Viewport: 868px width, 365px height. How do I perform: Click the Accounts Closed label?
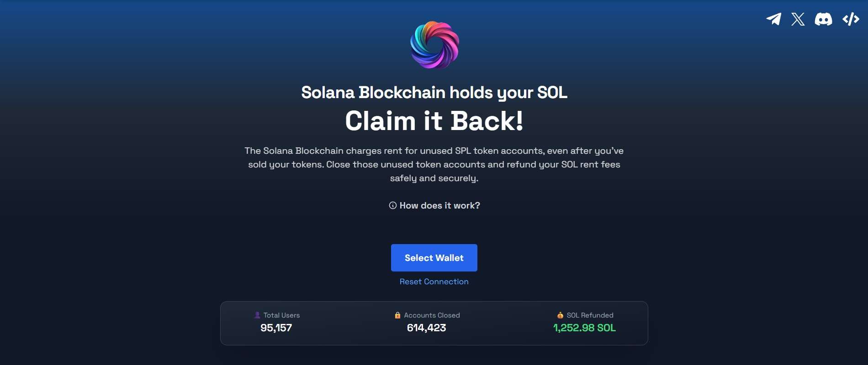click(x=432, y=315)
